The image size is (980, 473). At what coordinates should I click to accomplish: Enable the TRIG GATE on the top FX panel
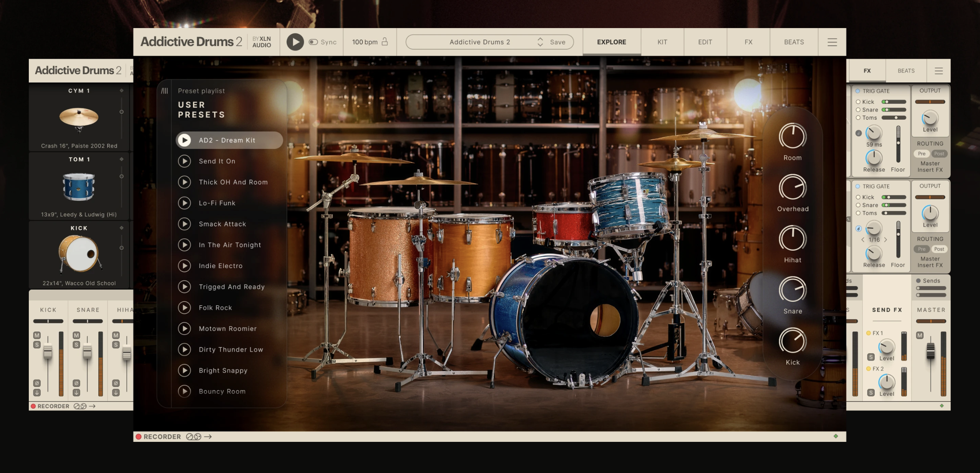point(857,91)
